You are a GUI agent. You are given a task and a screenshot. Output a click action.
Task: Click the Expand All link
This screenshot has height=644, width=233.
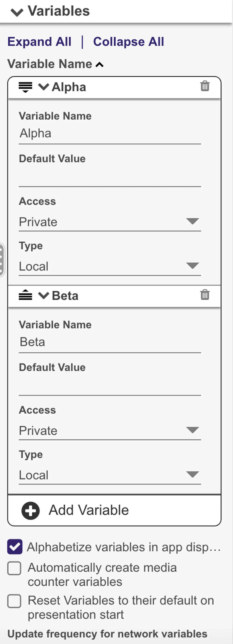[40, 41]
